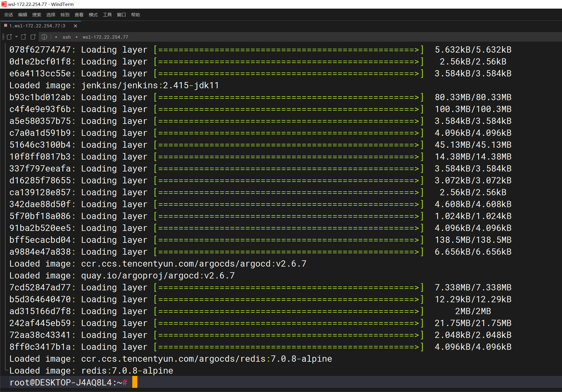The width and height of the screenshot is (562, 392).
Task: Click layer ID 'c4f4e9e93f6b'
Action: pos(40,109)
